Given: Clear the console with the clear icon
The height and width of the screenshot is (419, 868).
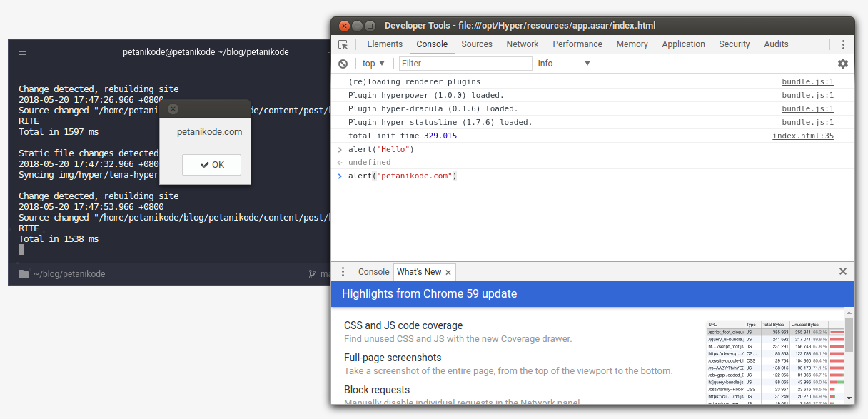Looking at the screenshot, I should (x=343, y=64).
